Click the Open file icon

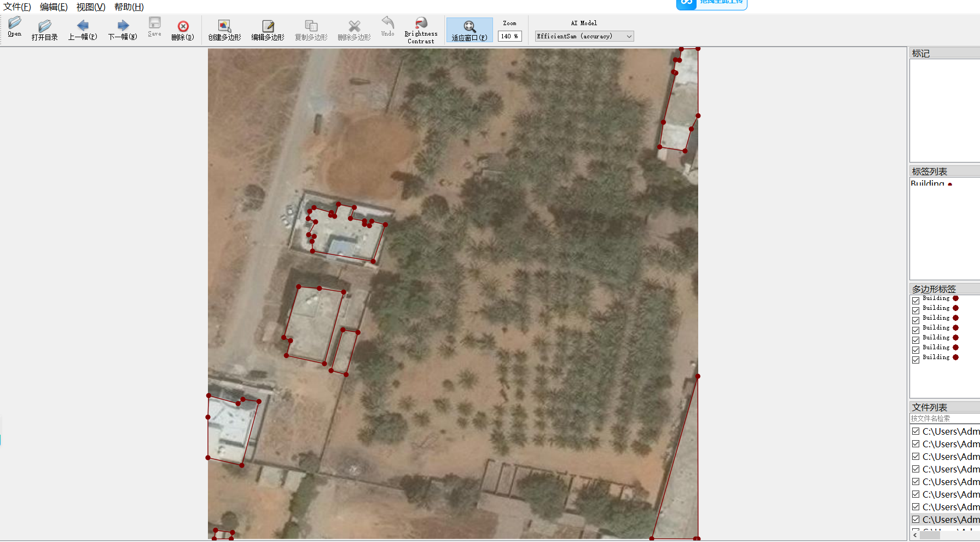pos(15,26)
